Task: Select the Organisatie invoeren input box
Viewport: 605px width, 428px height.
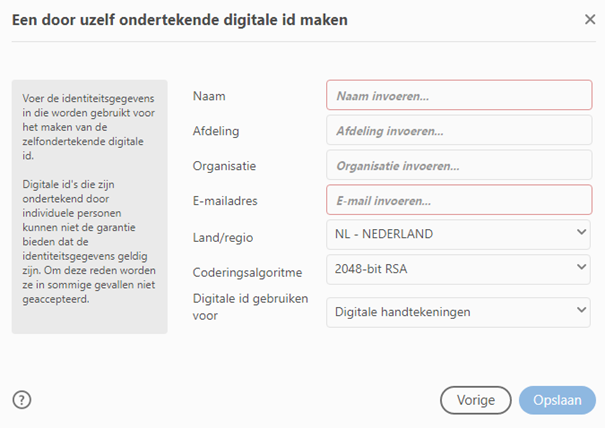Action: (x=459, y=165)
